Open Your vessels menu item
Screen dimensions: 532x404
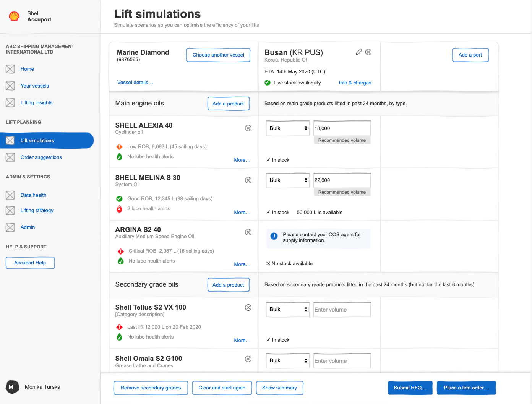coord(35,86)
